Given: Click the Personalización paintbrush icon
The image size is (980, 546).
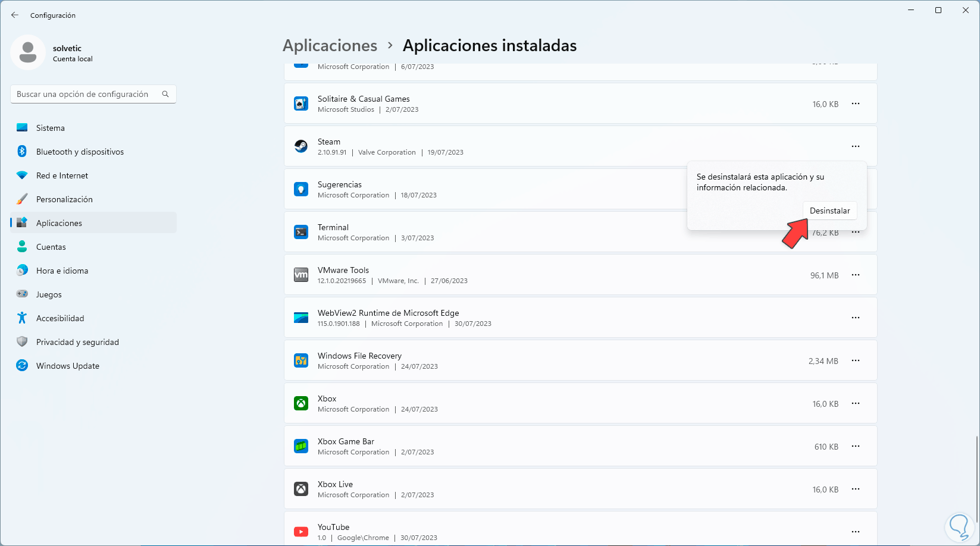Looking at the screenshot, I should pos(22,199).
